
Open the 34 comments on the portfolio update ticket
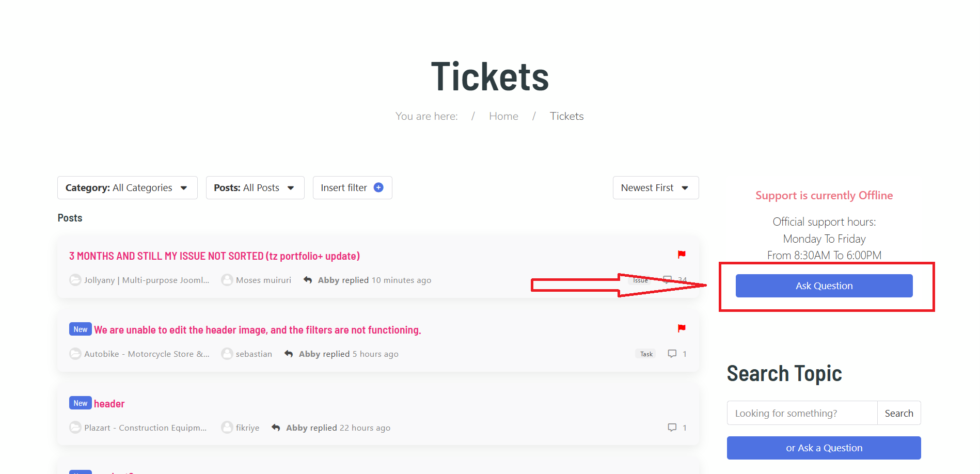click(670, 280)
